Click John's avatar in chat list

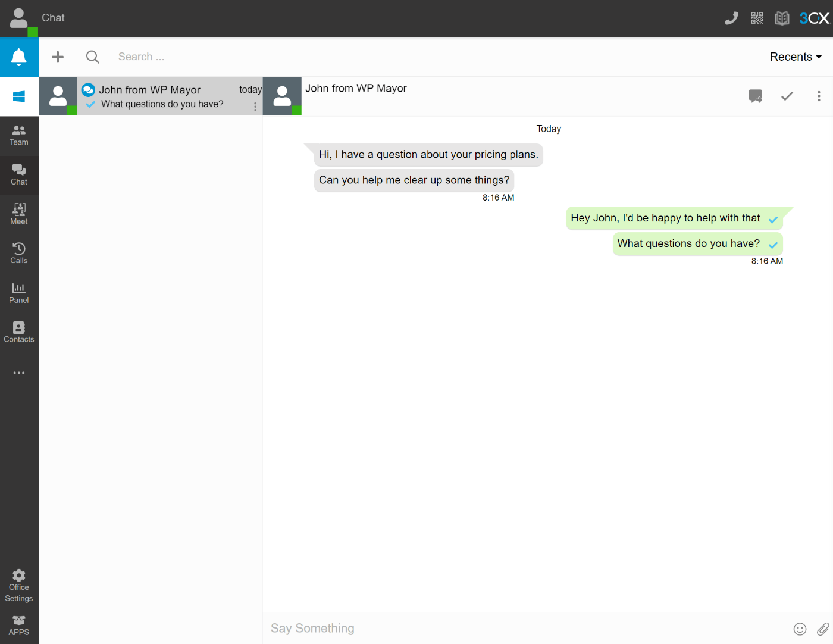(x=58, y=96)
